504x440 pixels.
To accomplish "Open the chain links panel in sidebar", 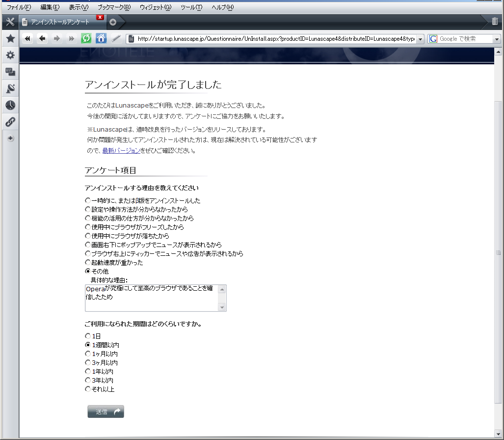I will pos(10,122).
